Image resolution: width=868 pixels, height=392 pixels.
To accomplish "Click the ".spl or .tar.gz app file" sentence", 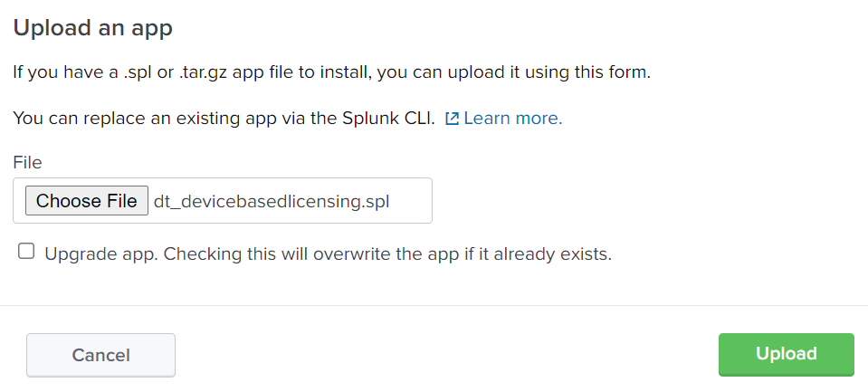I will click(x=217, y=72).
